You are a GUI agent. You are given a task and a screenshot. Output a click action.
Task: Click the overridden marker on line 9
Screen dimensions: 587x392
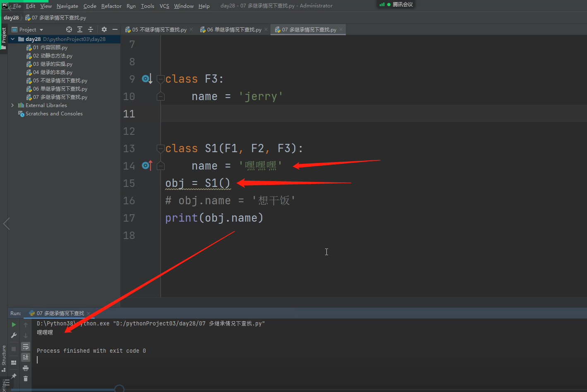147,79
